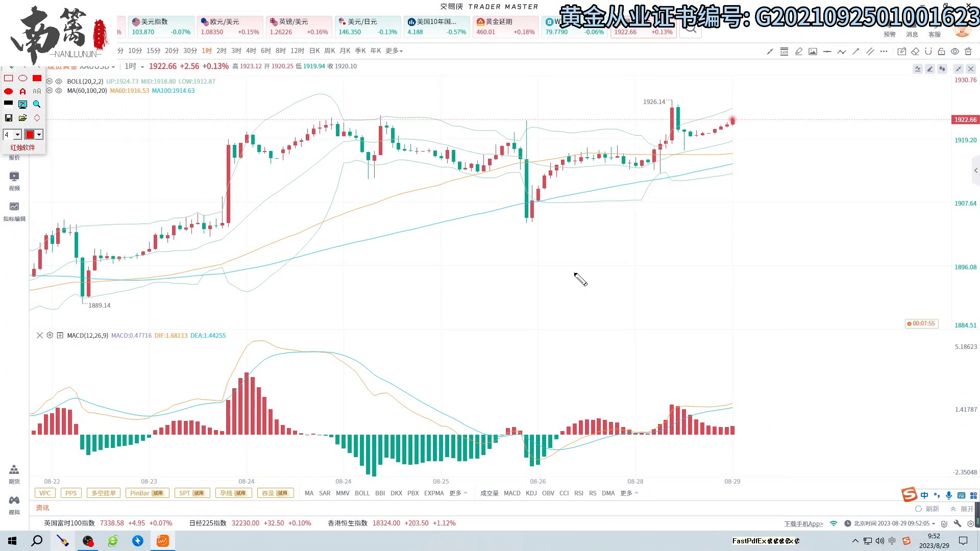
Task: Delete all drawings with trash icon
Action: (968, 51)
